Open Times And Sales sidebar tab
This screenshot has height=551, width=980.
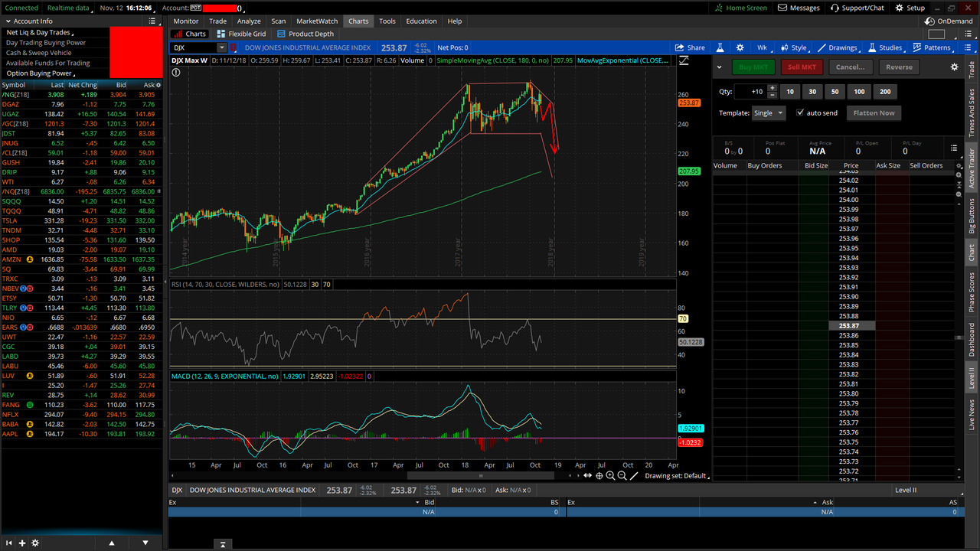[972, 112]
